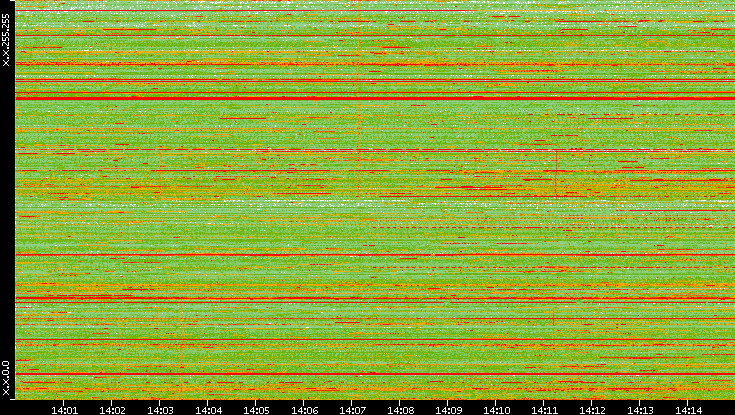Click the x.x.0.0 address axis label

(x=6, y=378)
